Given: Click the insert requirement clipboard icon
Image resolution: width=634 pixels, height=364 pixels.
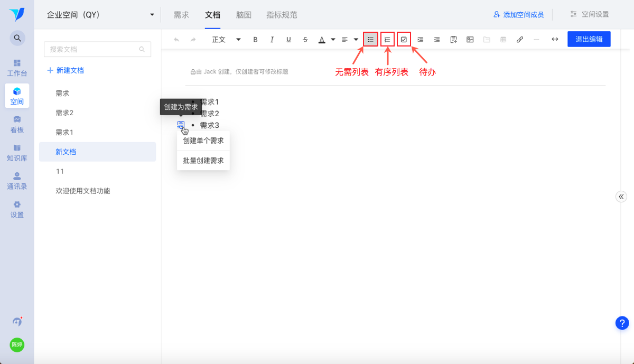Looking at the screenshot, I should click(453, 40).
